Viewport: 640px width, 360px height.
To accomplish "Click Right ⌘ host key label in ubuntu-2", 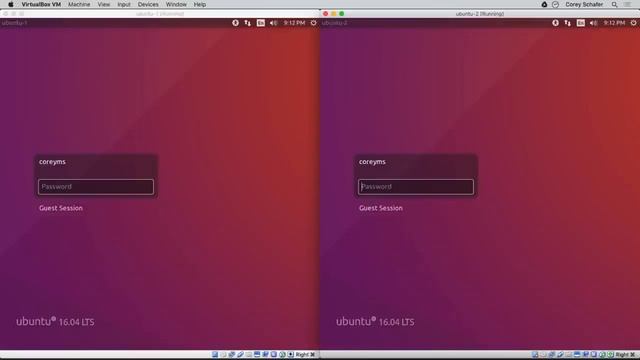I will click(x=625, y=355).
